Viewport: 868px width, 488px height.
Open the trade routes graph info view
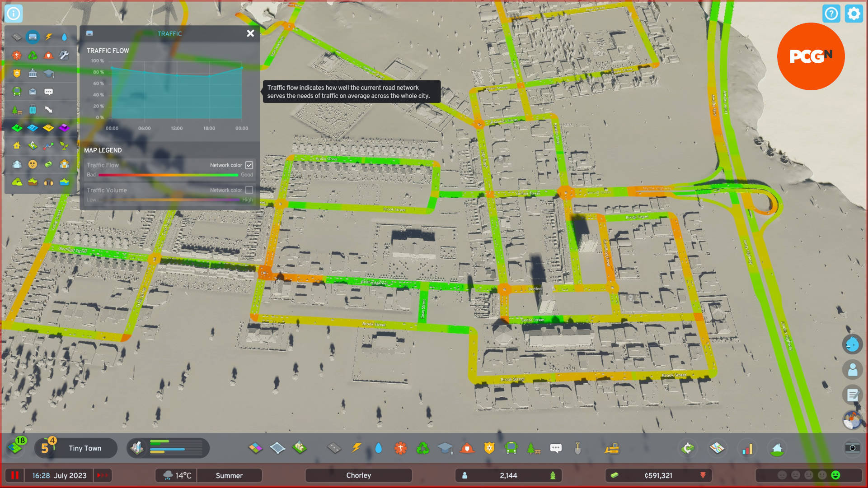[48, 145]
